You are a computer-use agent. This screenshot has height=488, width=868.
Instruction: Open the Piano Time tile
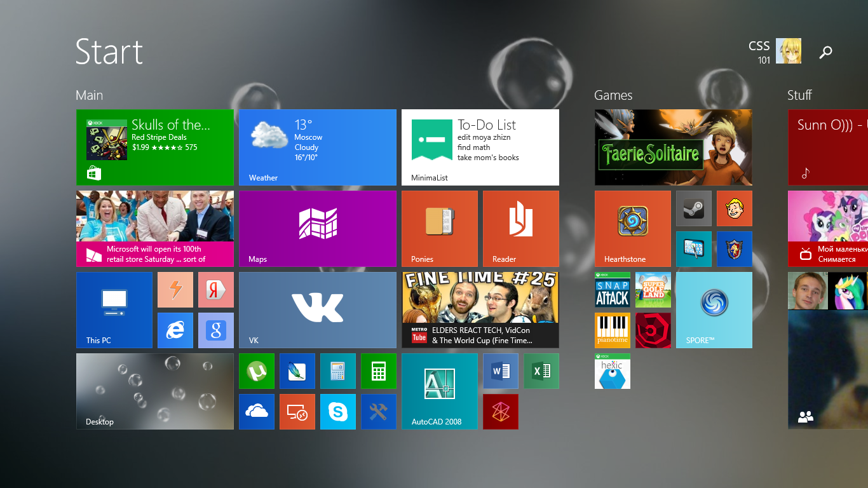[613, 330]
